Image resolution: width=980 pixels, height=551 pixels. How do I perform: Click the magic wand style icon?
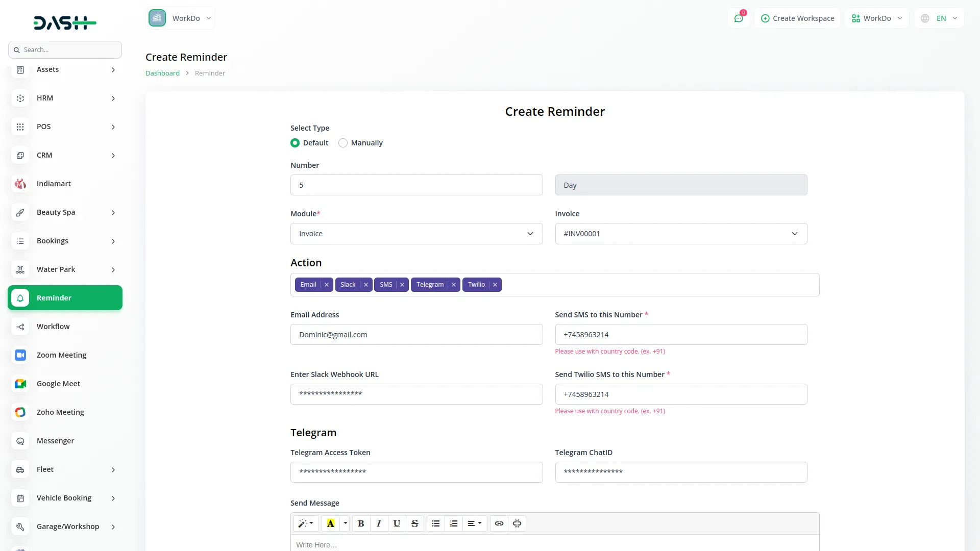(x=306, y=523)
